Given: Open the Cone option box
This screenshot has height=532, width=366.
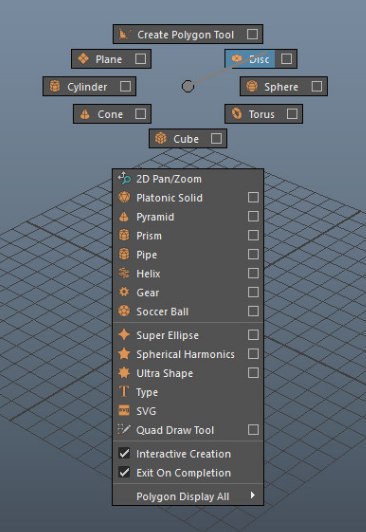Looking at the screenshot, I should click(x=140, y=114).
